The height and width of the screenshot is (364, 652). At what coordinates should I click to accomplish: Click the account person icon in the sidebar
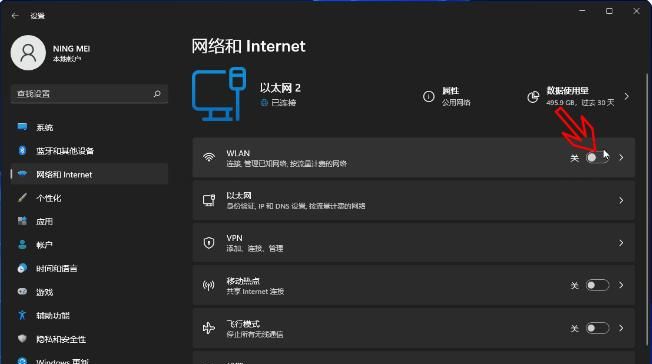22,244
